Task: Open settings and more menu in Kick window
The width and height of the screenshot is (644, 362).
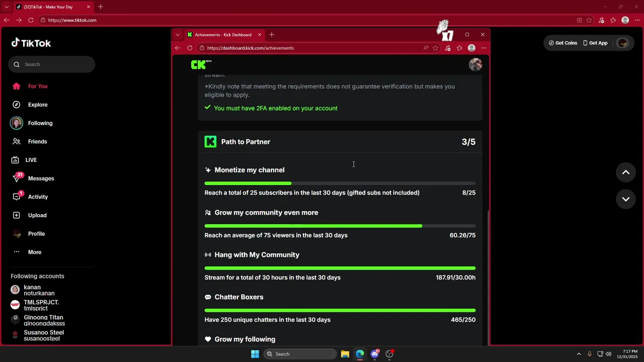Action: click(x=484, y=48)
